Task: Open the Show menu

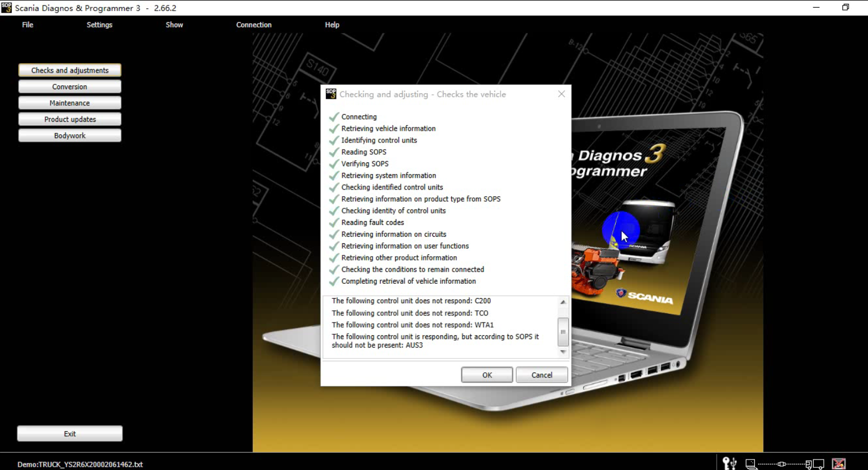Action: click(174, 25)
